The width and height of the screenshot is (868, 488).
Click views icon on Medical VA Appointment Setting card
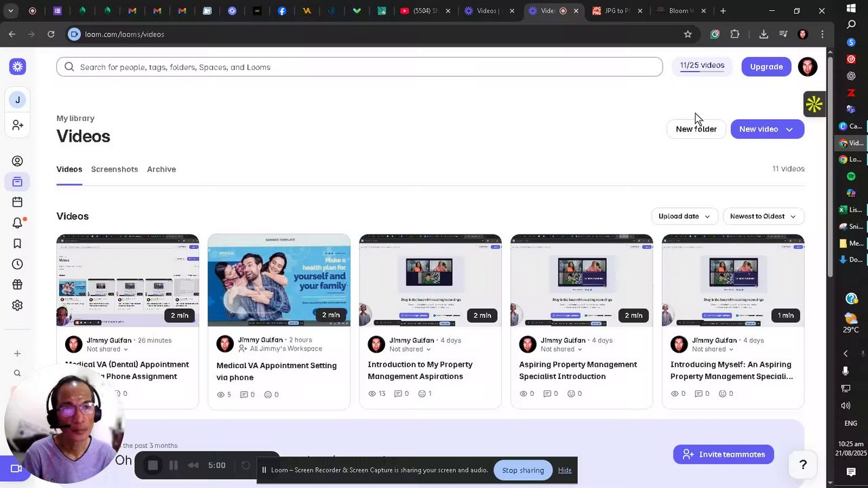tap(221, 394)
